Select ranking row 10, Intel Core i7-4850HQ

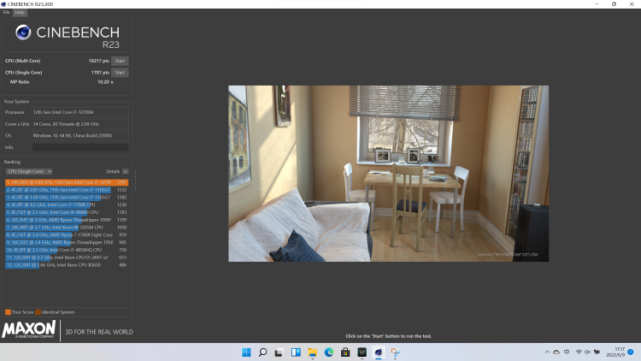[x=67, y=250]
